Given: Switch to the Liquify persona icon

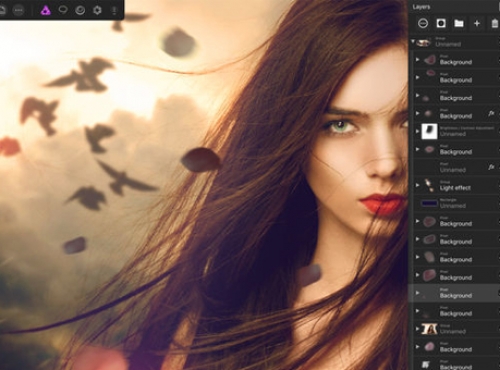Looking at the screenshot, I should pos(80,10).
